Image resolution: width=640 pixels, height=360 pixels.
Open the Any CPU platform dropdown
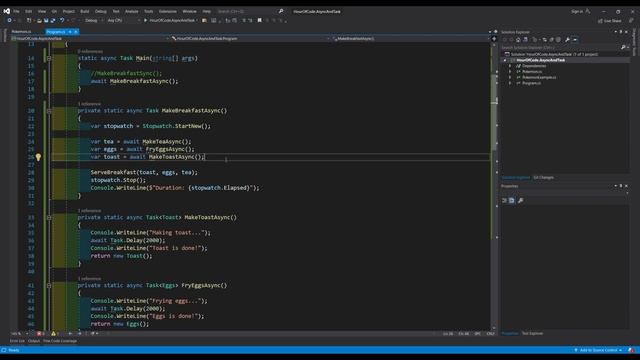tap(123, 20)
